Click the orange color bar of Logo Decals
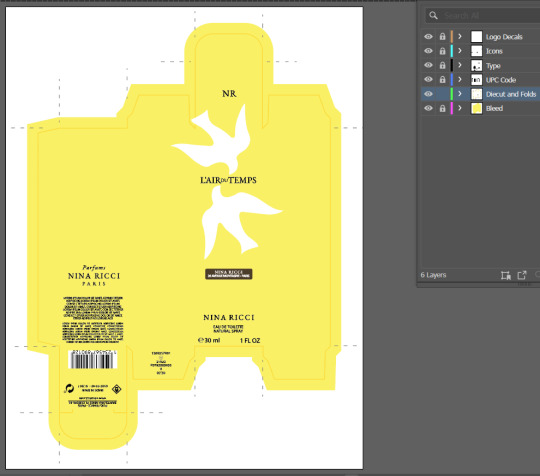This screenshot has height=476, width=540. coord(451,37)
